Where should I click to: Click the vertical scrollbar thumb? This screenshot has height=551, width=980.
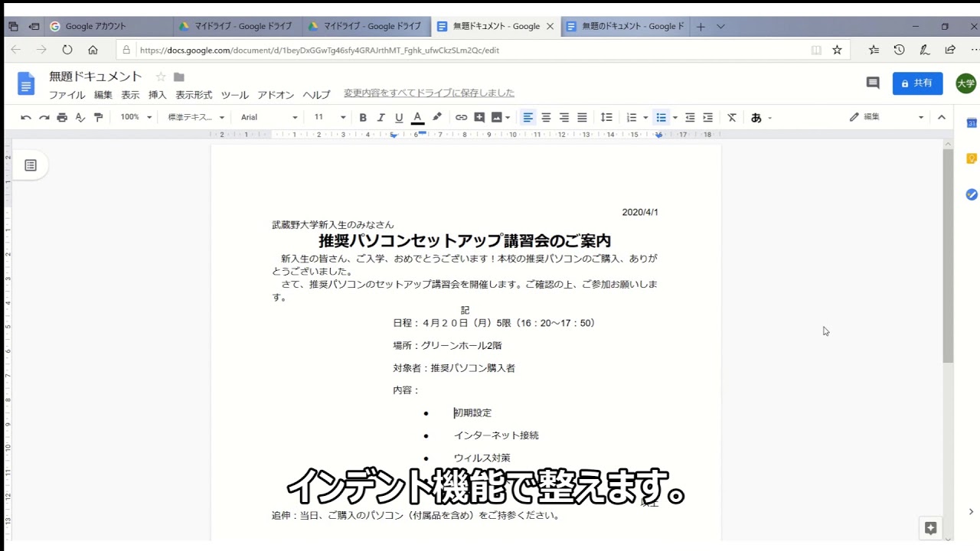(x=948, y=256)
